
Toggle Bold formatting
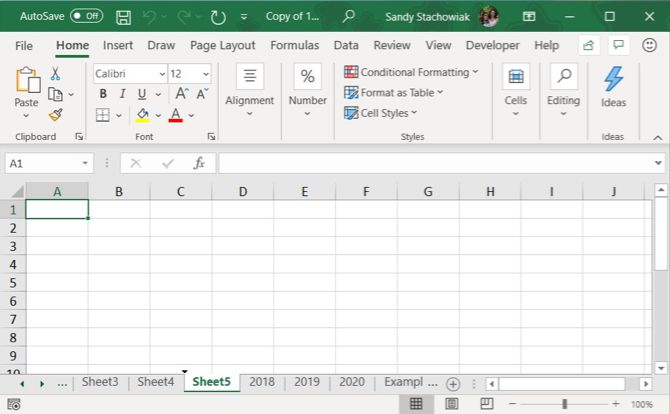103,94
